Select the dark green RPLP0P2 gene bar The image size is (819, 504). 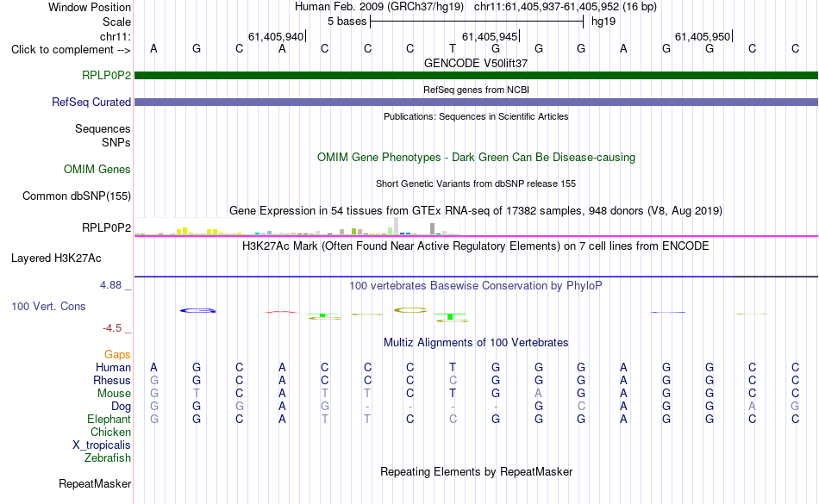(x=476, y=75)
